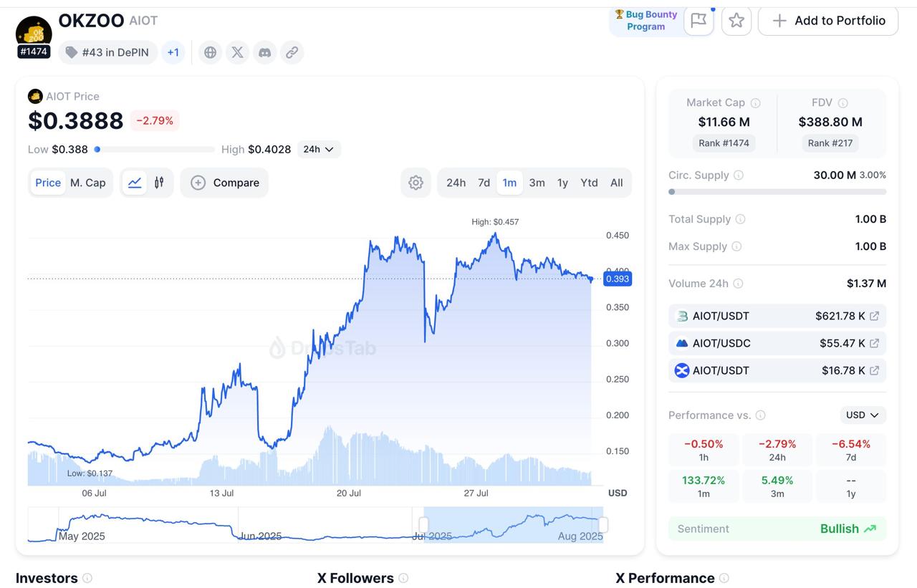Click X Followers info icon
Viewport: 917px width, 588px height.
click(403, 578)
